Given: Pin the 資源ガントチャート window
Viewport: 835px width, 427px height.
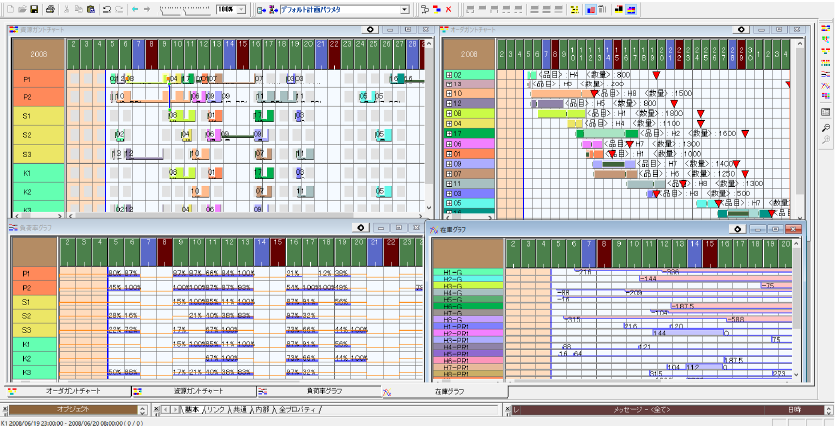Looking at the screenshot, I should 370,30.
